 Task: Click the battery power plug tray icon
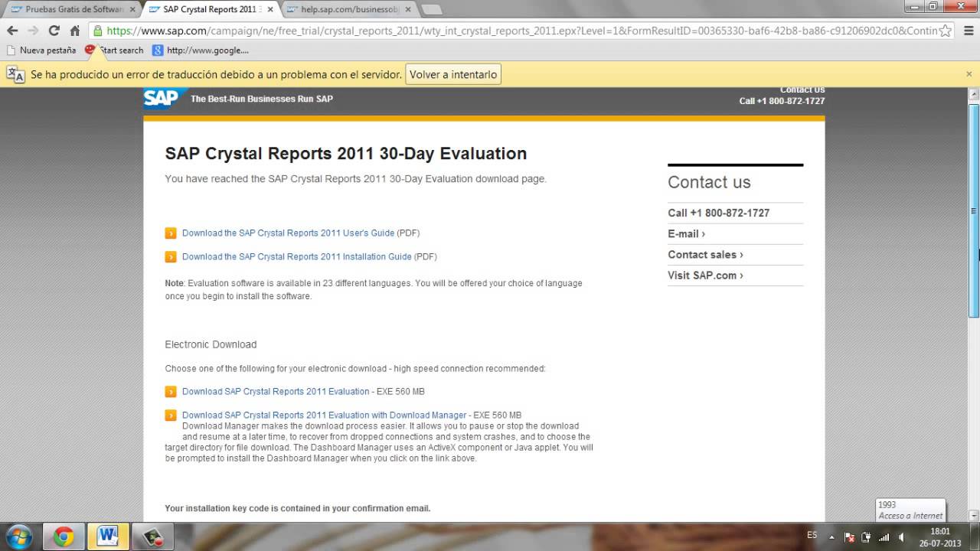[x=866, y=537]
